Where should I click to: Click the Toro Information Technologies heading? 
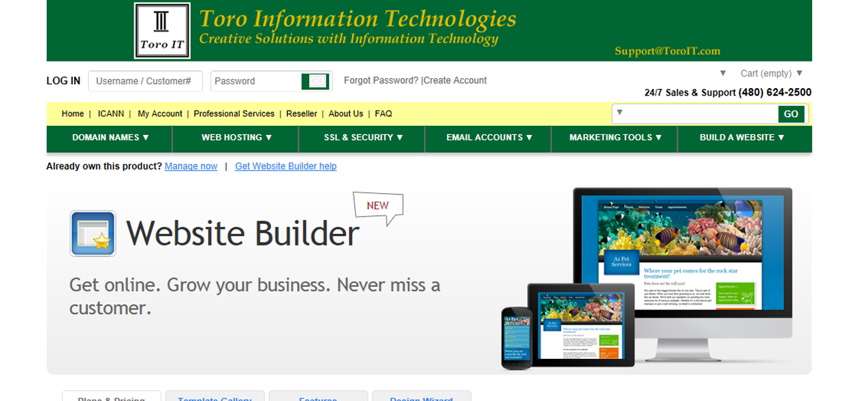[x=358, y=18]
